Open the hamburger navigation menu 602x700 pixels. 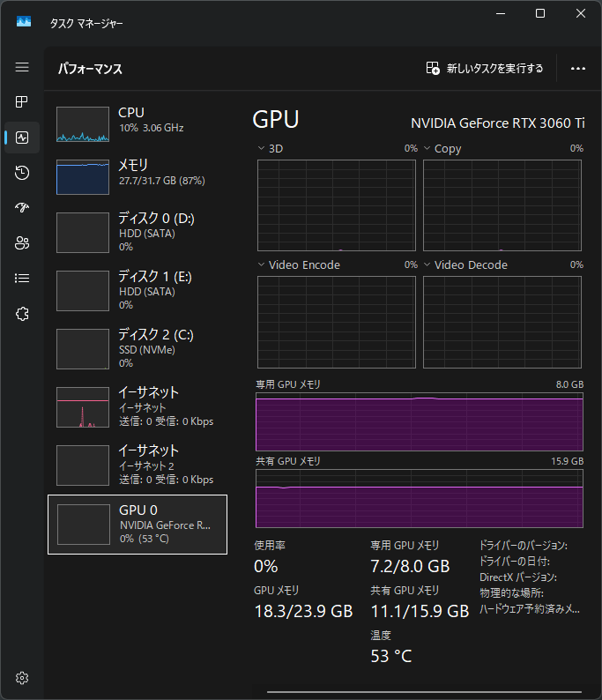(x=22, y=67)
